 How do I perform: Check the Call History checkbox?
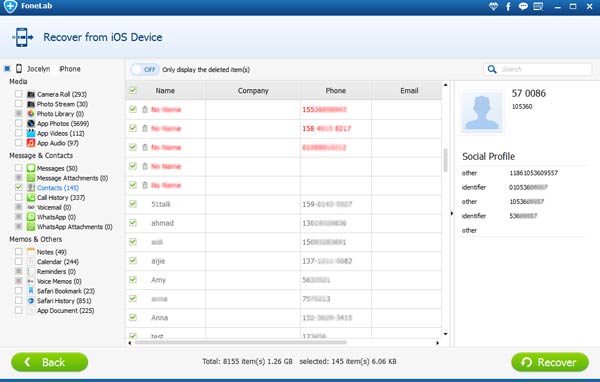[x=18, y=197]
